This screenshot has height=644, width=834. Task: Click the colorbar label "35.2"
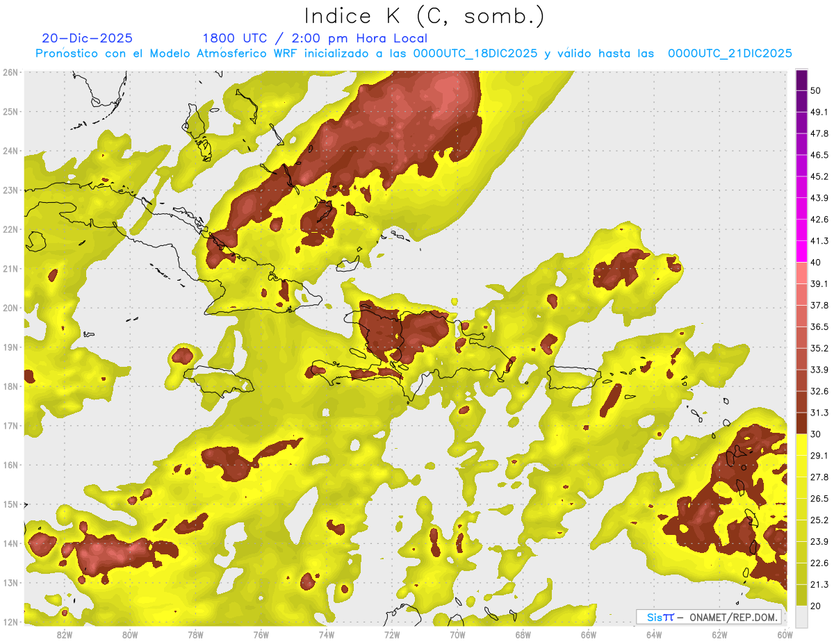point(819,348)
